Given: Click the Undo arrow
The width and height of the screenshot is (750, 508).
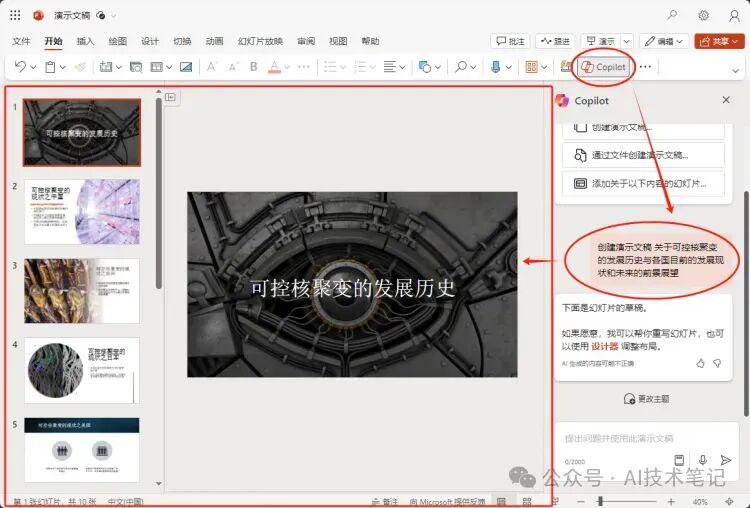Looking at the screenshot, I should click(20, 66).
